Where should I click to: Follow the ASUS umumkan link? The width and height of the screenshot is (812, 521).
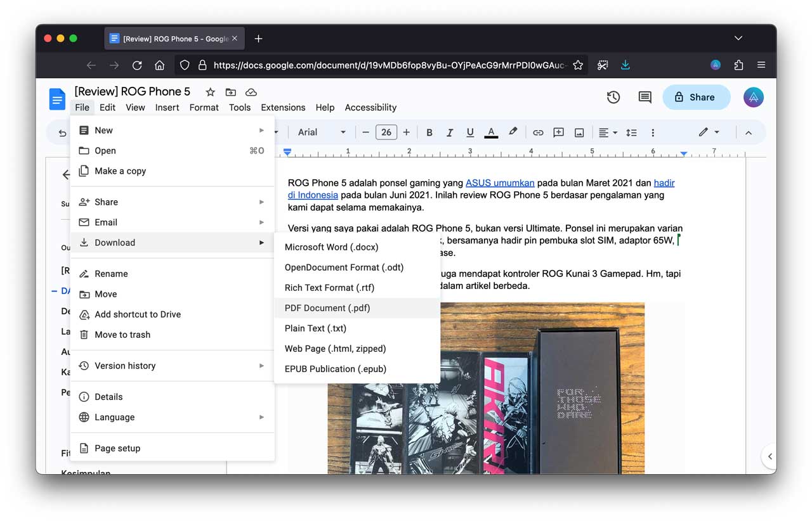(500, 183)
